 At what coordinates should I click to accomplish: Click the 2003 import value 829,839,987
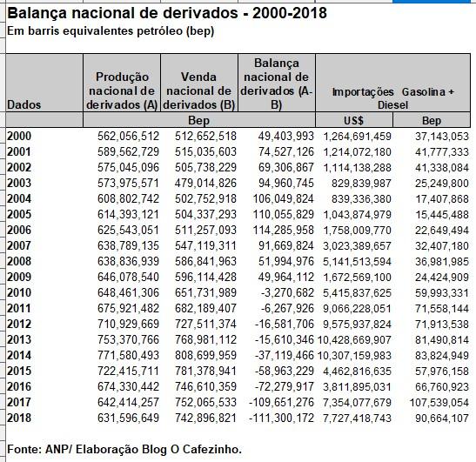(x=361, y=183)
